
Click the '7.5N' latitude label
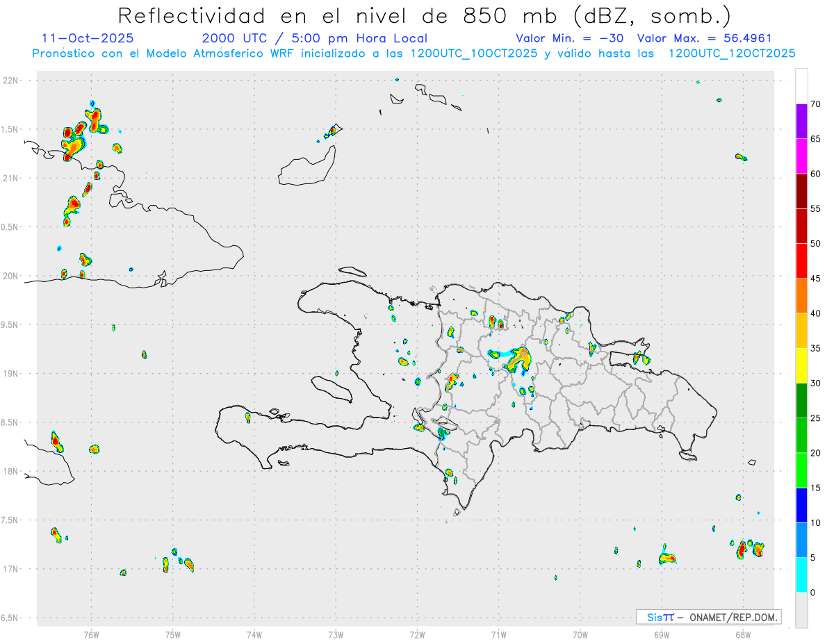click(10, 520)
